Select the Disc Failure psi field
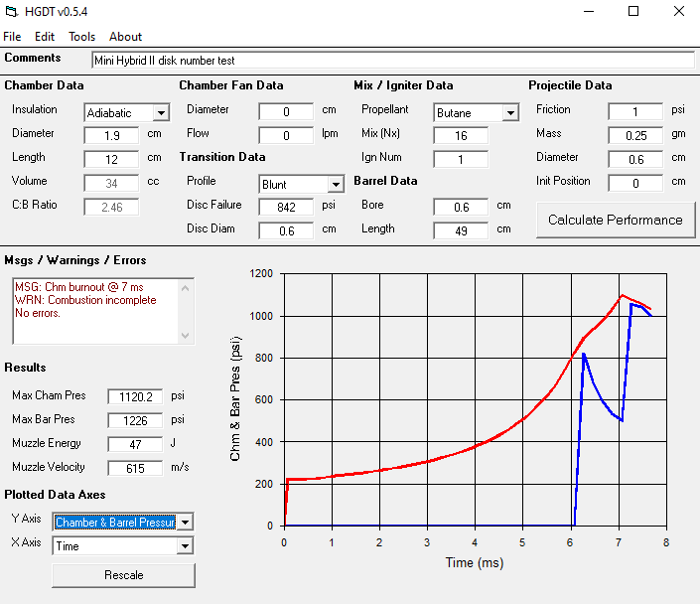The width and height of the screenshot is (700, 604). coord(286,207)
